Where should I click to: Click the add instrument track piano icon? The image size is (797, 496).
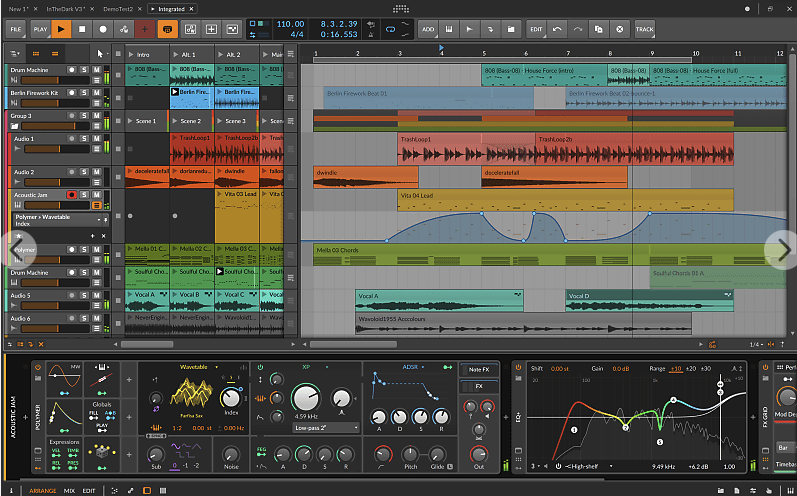(449, 29)
